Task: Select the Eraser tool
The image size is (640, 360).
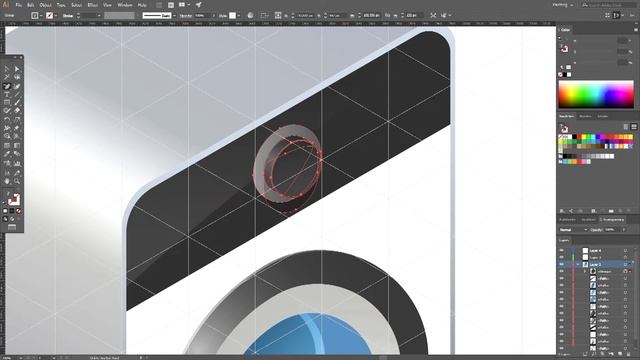Action: (17, 111)
